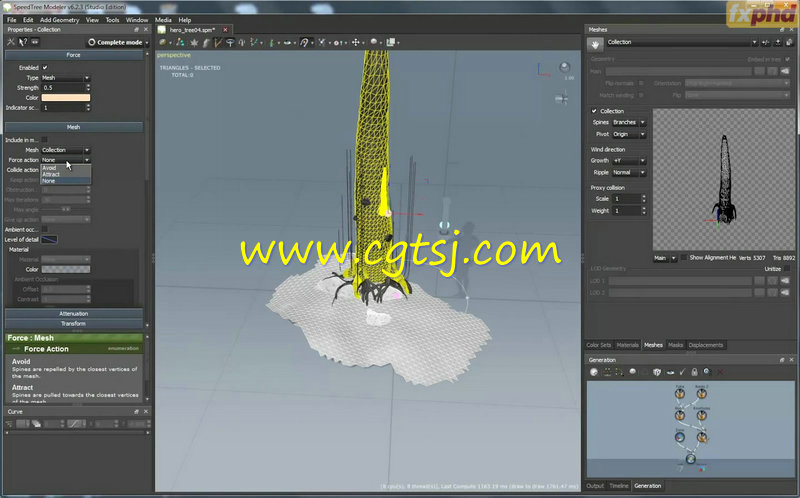Toggle the Unitize checkbox
This screenshot has width=800, height=498.
(x=787, y=268)
